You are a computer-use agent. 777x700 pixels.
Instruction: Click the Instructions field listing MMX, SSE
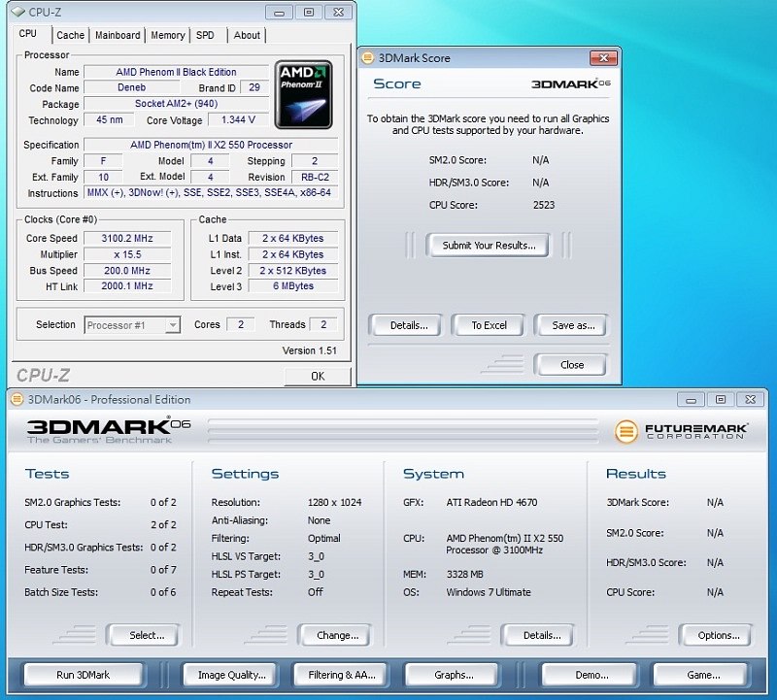(x=211, y=192)
